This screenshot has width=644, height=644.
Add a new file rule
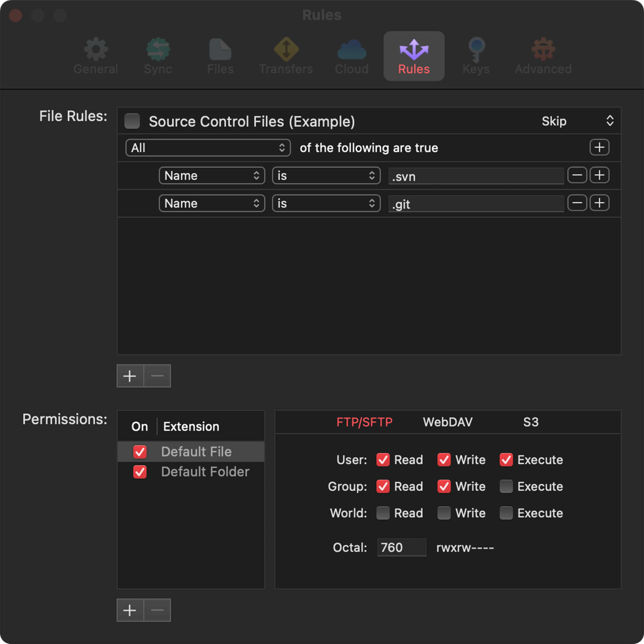click(130, 376)
